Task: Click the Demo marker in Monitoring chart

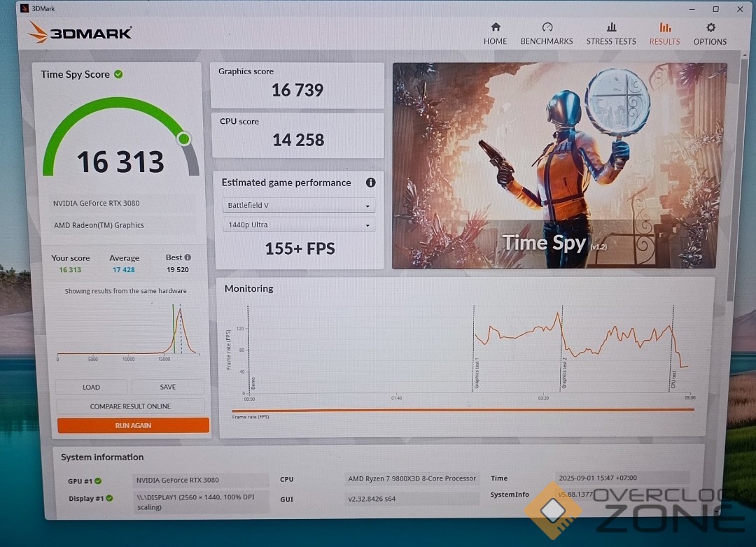Action: pyautogui.click(x=253, y=383)
